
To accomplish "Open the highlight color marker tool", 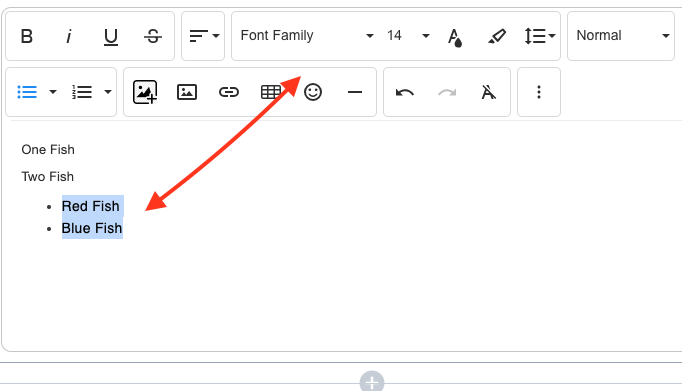I will click(497, 36).
